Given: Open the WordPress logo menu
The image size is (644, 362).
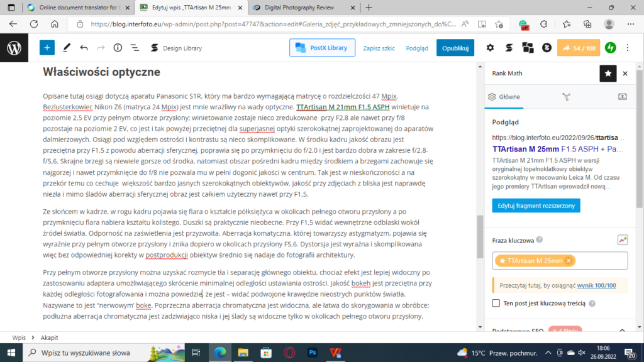Looking at the screenshot, I should (14, 48).
